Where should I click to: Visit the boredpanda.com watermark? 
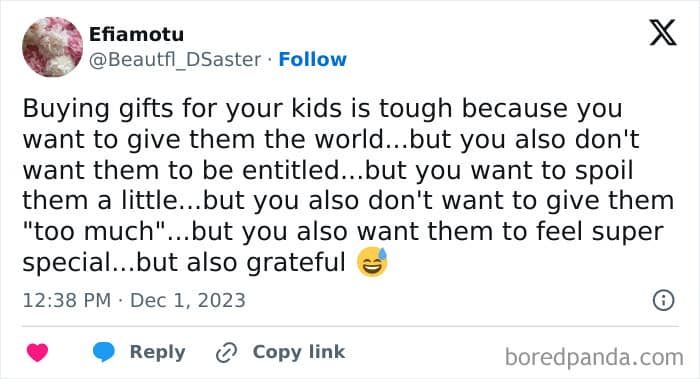pos(594,358)
